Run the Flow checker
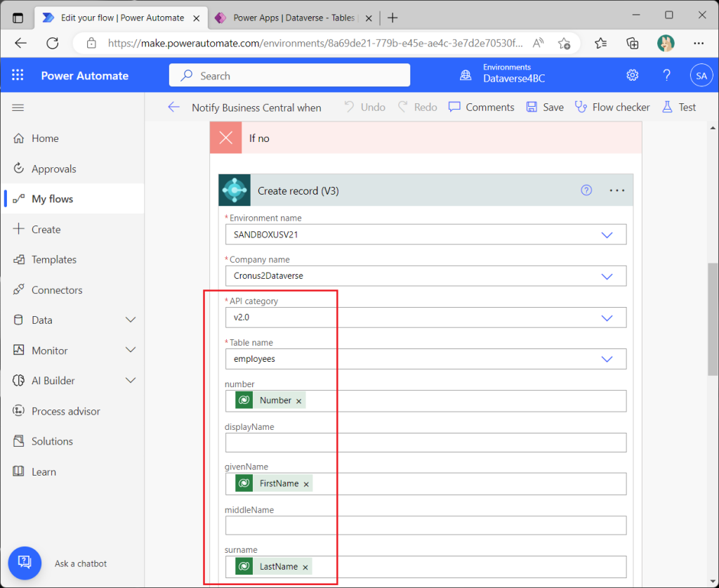Viewport: 719px width, 588px height. click(x=612, y=107)
